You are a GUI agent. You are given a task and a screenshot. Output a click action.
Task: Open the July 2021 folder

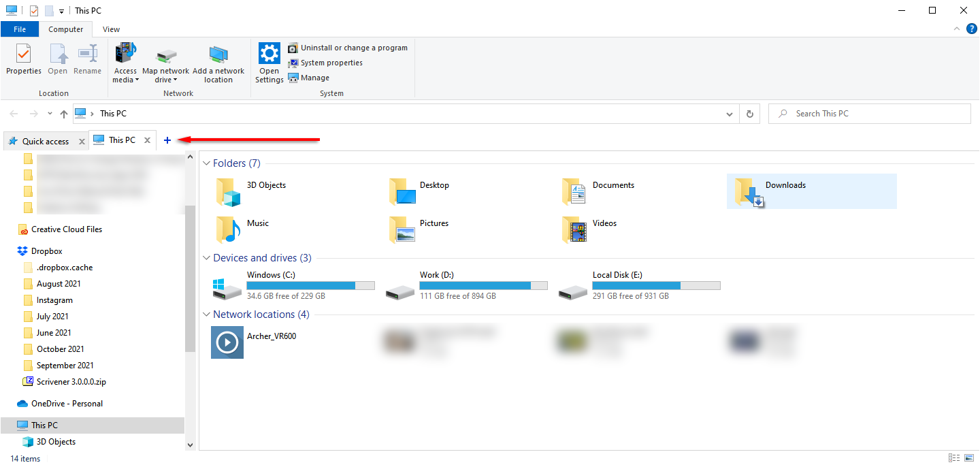[x=52, y=317]
